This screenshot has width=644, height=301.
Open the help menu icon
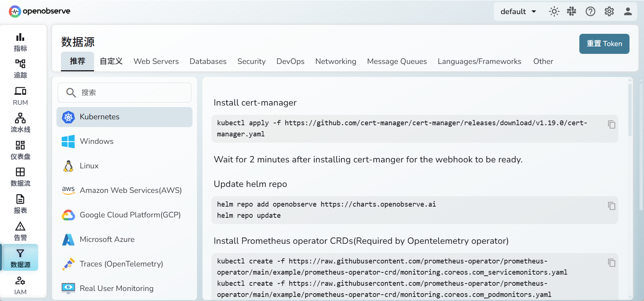tap(590, 12)
